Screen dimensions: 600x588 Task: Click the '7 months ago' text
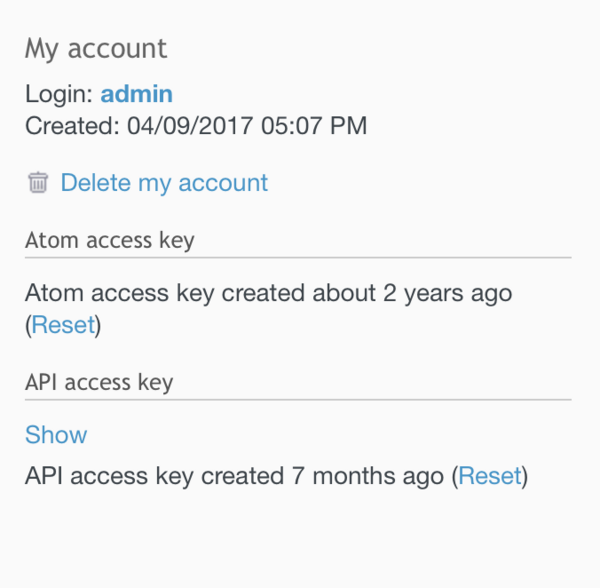coord(367,476)
